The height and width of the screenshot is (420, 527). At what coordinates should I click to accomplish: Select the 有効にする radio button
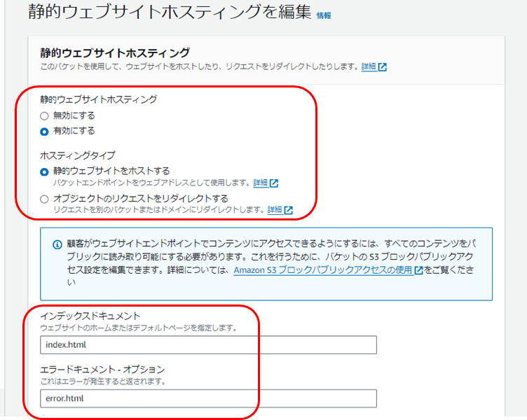(x=44, y=132)
